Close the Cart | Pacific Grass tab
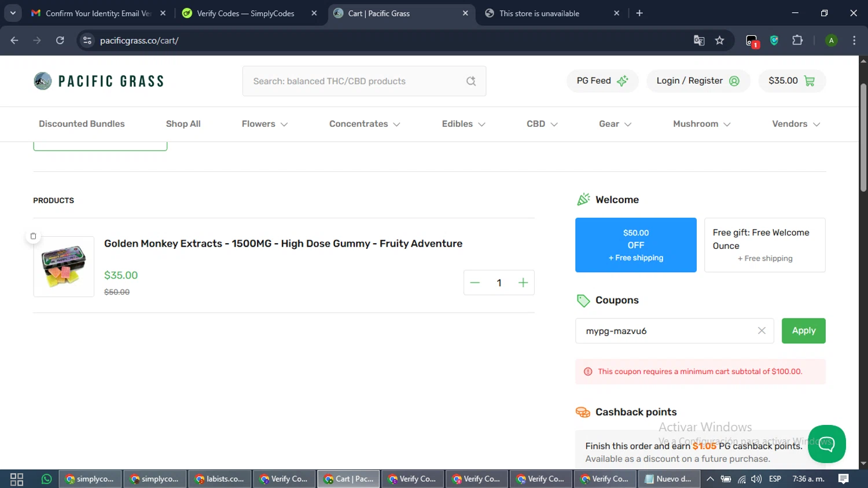The height and width of the screenshot is (488, 868). coord(465,13)
